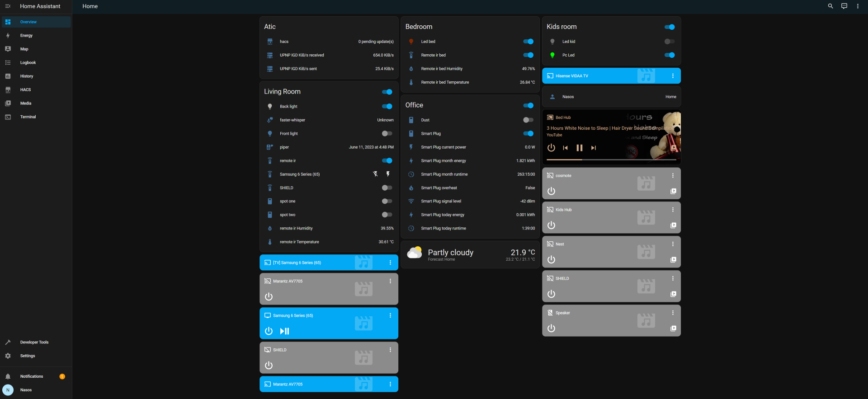Click the search icon in top bar
This screenshot has width=868, height=399.
830,6
